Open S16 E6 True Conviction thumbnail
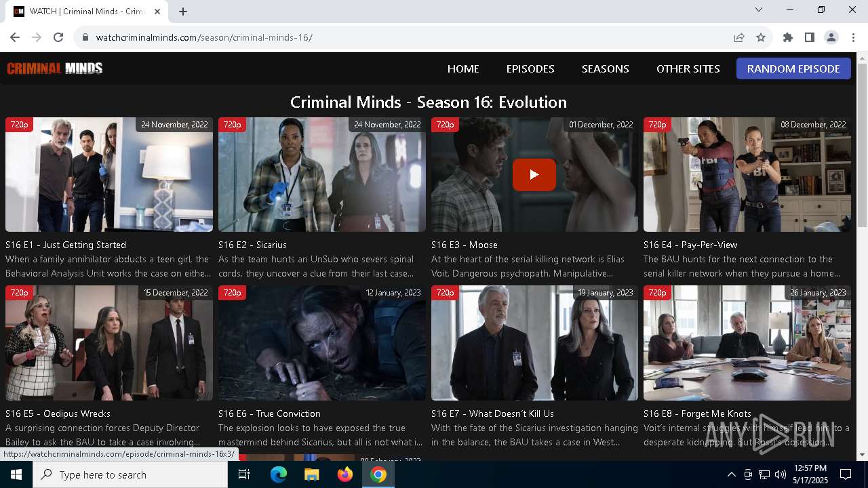Image resolution: width=868 pixels, height=488 pixels. pyautogui.click(x=322, y=343)
